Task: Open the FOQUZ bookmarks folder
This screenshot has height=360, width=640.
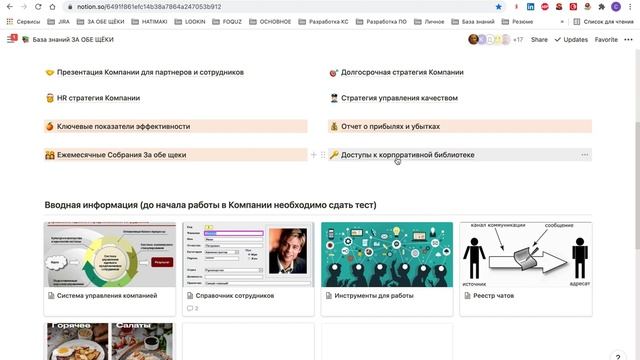Action: (227, 22)
